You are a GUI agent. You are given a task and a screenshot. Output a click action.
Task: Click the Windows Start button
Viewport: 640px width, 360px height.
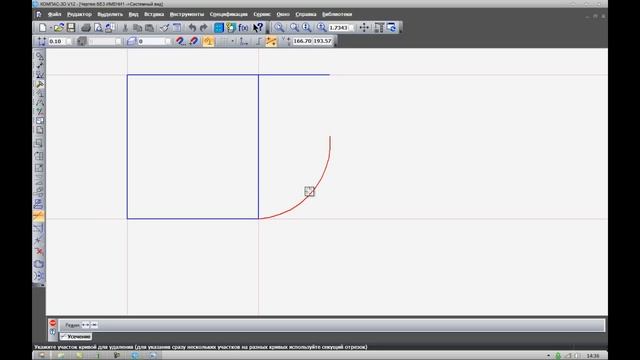pos(42,356)
